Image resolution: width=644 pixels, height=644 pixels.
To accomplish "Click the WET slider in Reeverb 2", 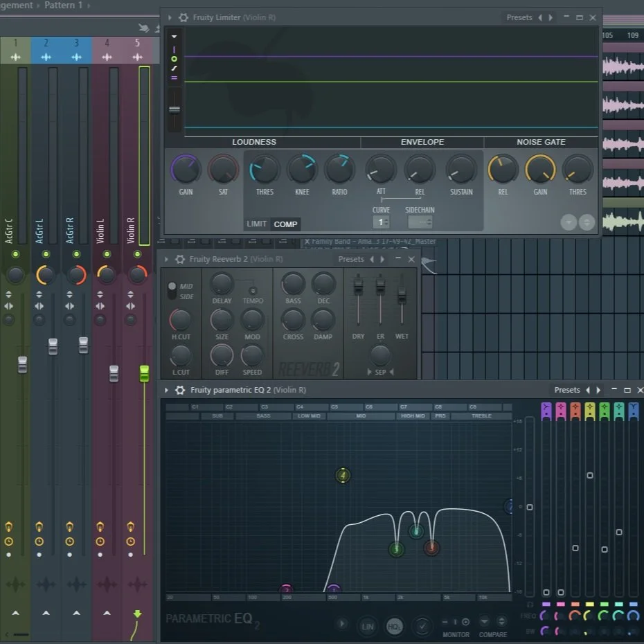I will pyautogui.click(x=402, y=294).
